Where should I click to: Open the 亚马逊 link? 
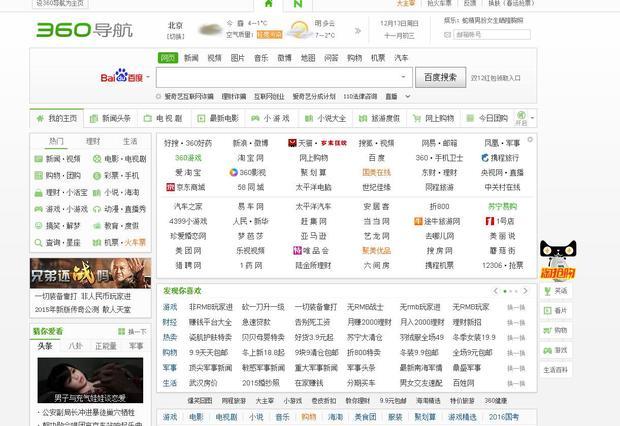[314, 236]
